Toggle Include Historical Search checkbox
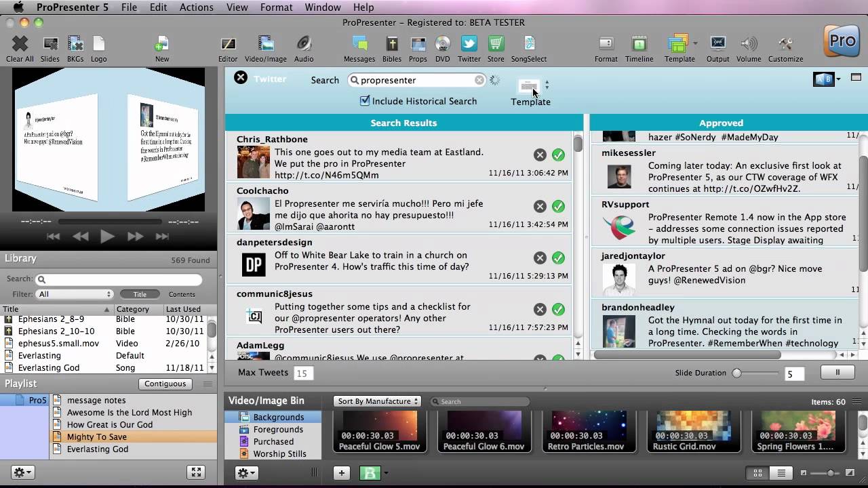868x488 pixels. (x=365, y=100)
